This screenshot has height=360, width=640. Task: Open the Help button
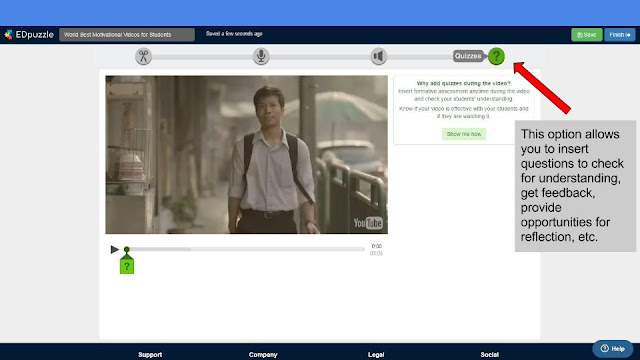(613, 349)
